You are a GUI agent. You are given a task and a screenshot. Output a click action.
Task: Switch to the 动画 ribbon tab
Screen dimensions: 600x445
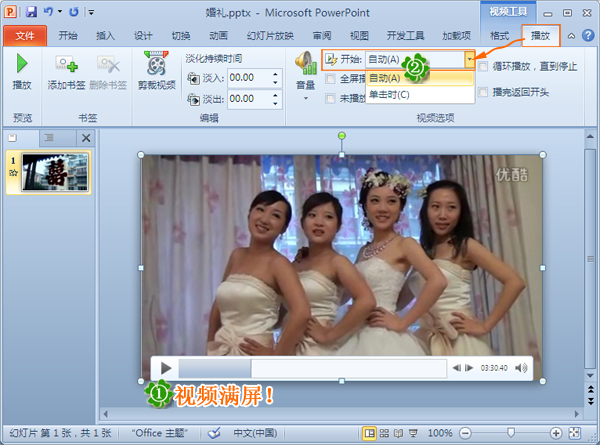(218, 36)
